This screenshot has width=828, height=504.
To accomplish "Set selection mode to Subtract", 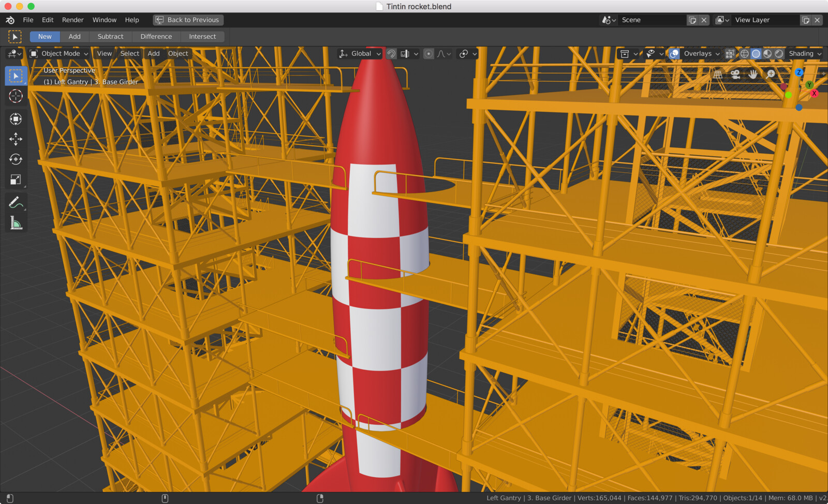I will click(x=111, y=36).
